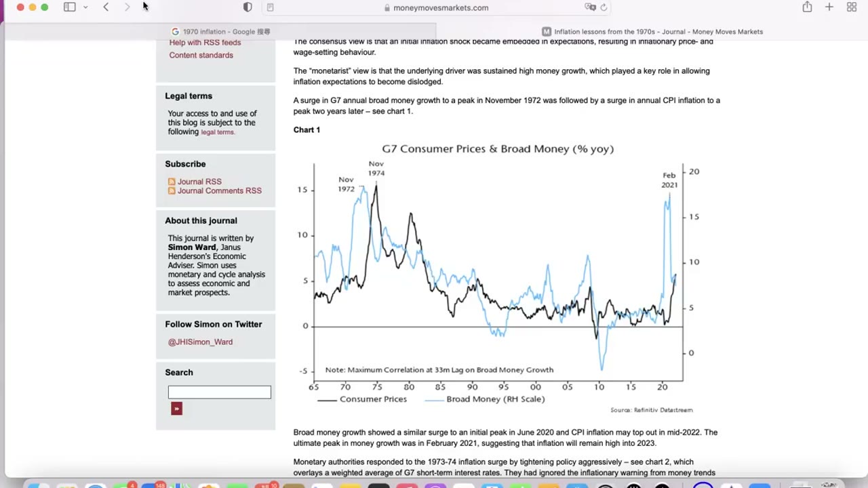Click the translate icon in address bar
Image resolution: width=868 pixels, height=488 pixels.
590,7
